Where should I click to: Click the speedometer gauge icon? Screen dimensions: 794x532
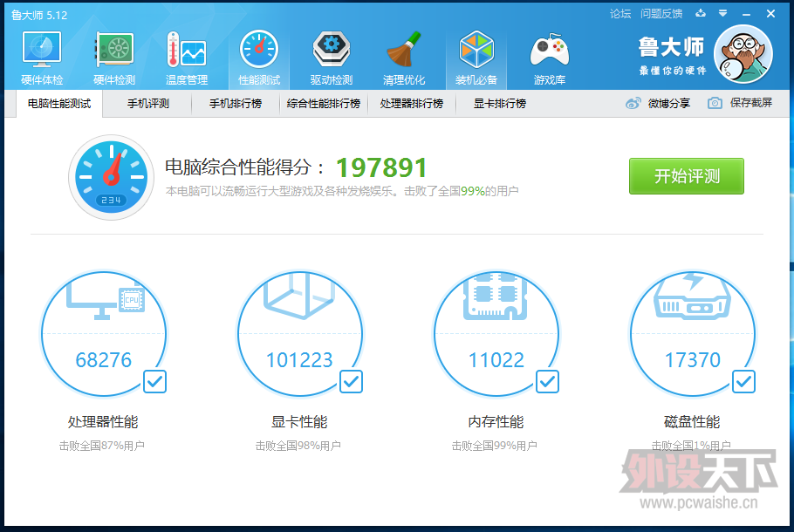click(x=112, y=177)
